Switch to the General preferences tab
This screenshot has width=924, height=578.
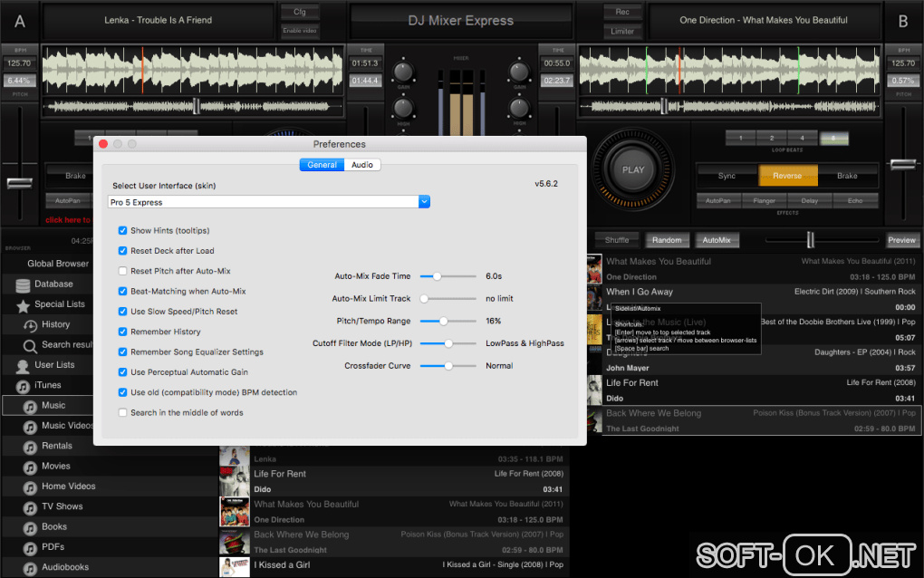[x=322, y=165]
